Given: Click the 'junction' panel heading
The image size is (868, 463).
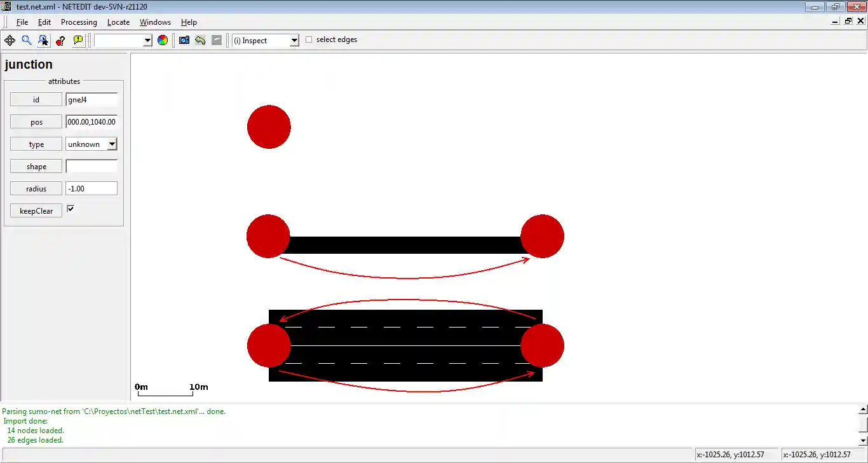Looking at the screenshot, I should [29, 64].
